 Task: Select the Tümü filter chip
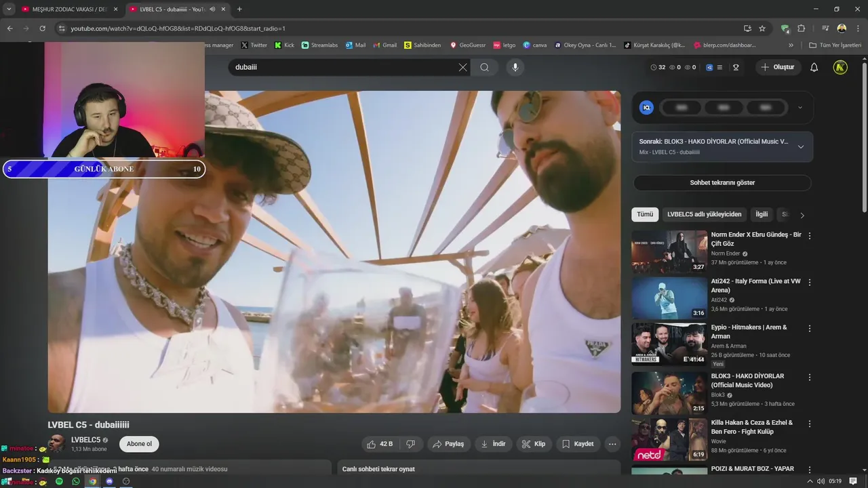click(x=645, y=214)
